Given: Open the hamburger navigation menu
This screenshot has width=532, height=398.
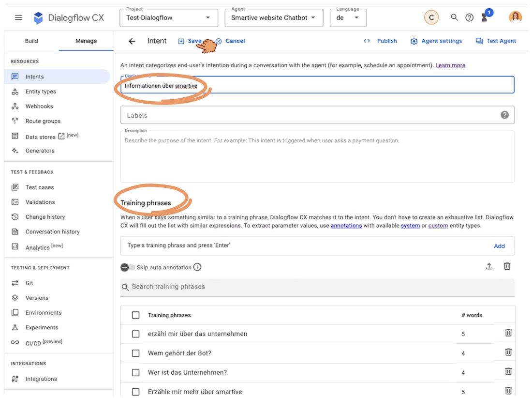Looking at the screenshot, I should coord(19,17).
